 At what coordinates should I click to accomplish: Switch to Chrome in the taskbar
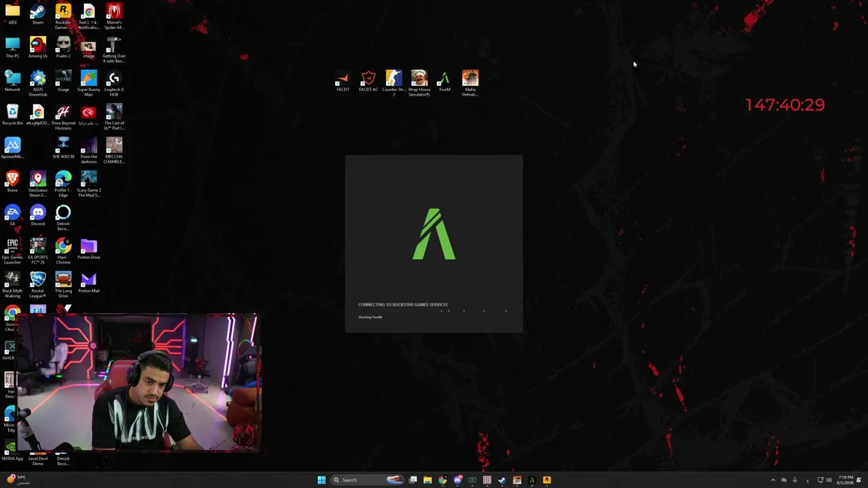pos(442,480)
